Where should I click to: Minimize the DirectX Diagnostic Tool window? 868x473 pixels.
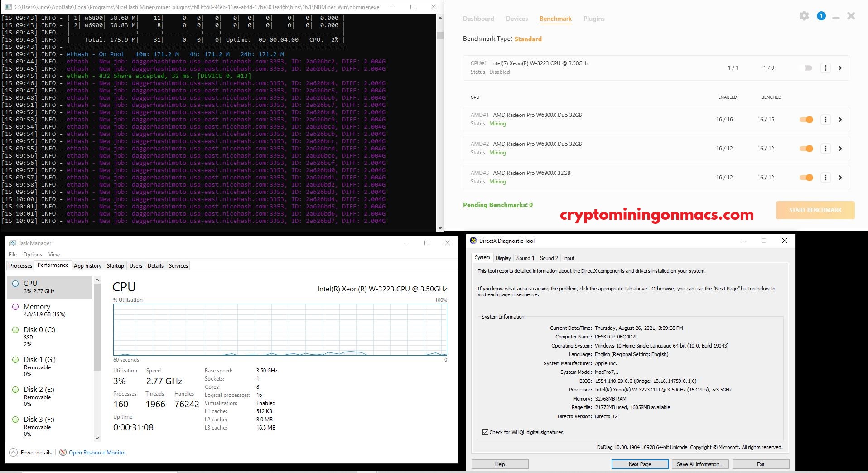743,241
